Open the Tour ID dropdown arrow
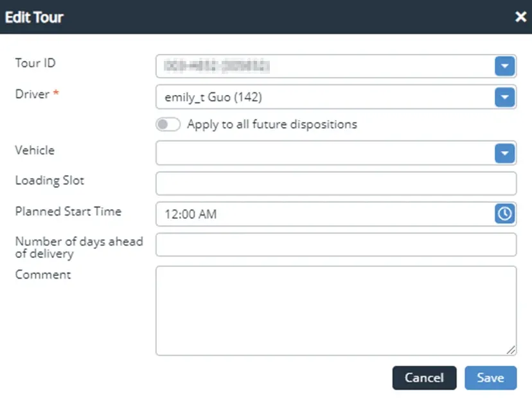The image size is (532, 403). 504,65
